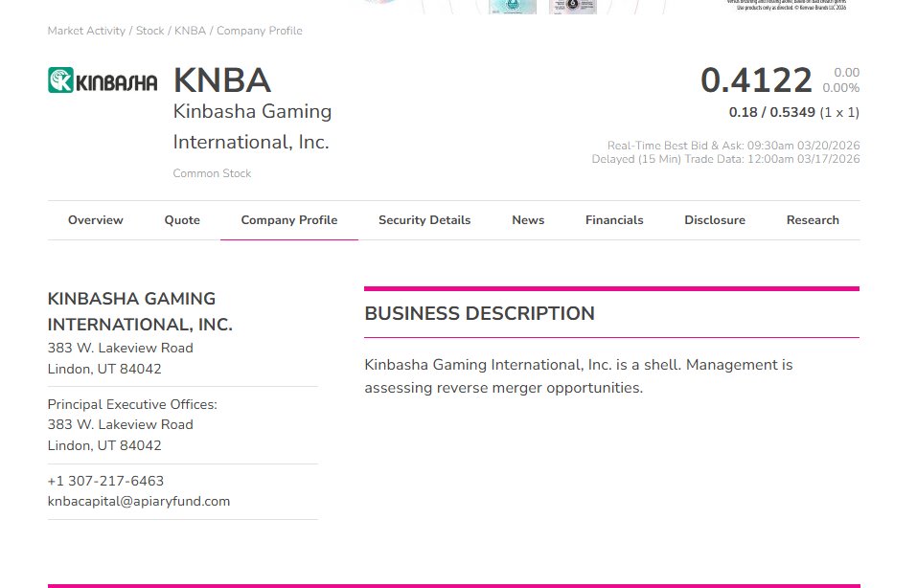The height and width of the screenshot is (588, 917).
Task: Open the Disclosure tab
Action: tap(715, 220)
